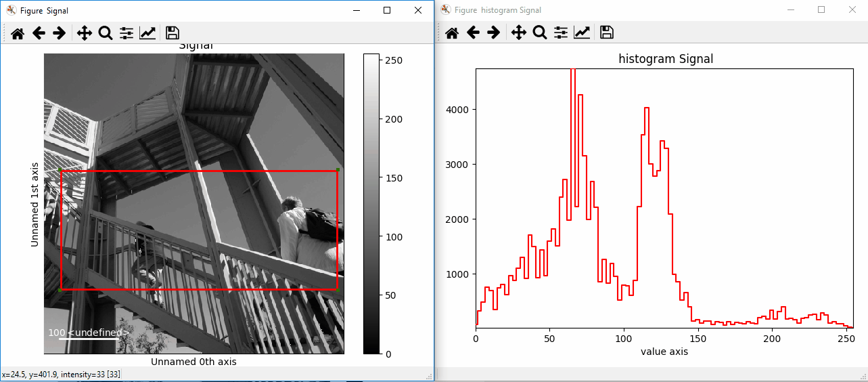The height and width of the screenshot is (382, 868).
Task: Click back arrow in histogram Signal toolbar
Action: tap(473, 33)
